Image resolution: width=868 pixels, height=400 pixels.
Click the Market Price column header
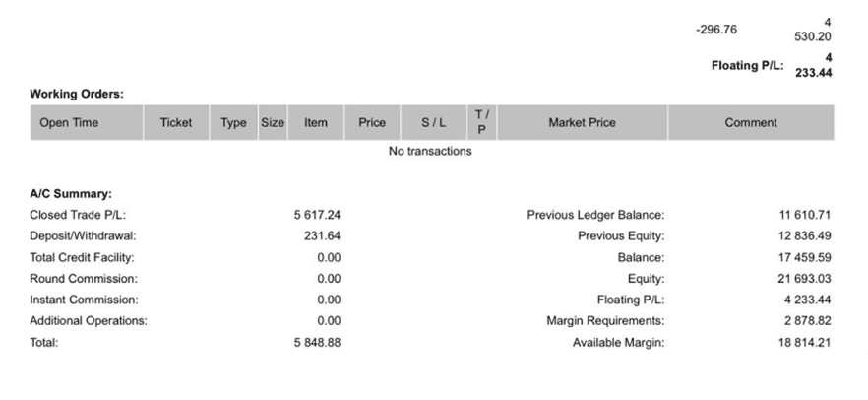pos(582,123)
